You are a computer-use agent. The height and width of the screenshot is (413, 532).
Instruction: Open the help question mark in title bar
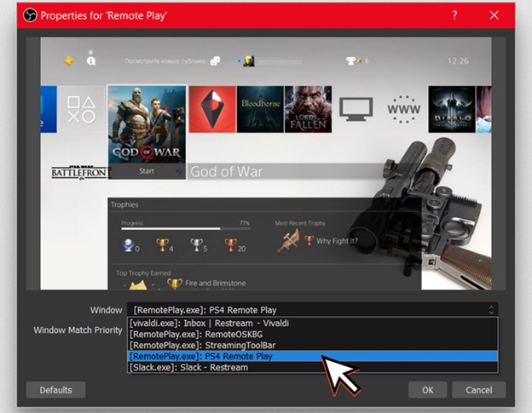coord(454,15)
